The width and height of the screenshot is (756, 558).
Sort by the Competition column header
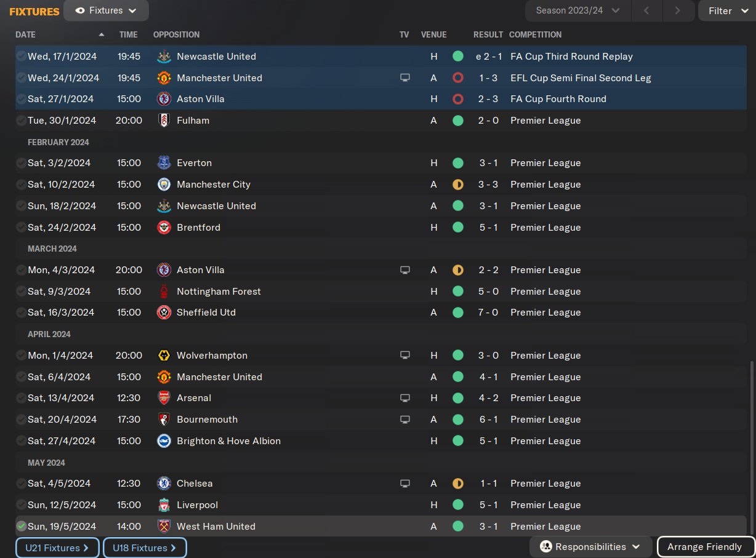click(535, 34)
